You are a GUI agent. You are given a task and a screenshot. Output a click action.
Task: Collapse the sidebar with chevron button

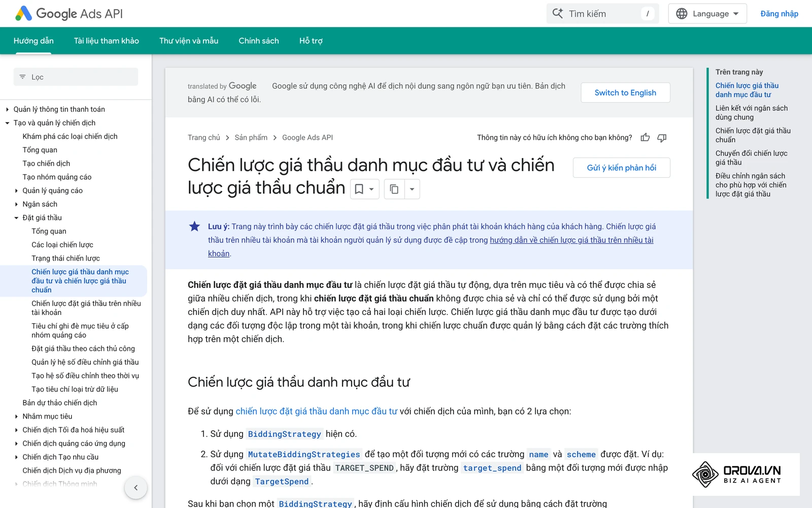[x=136, y=488]
